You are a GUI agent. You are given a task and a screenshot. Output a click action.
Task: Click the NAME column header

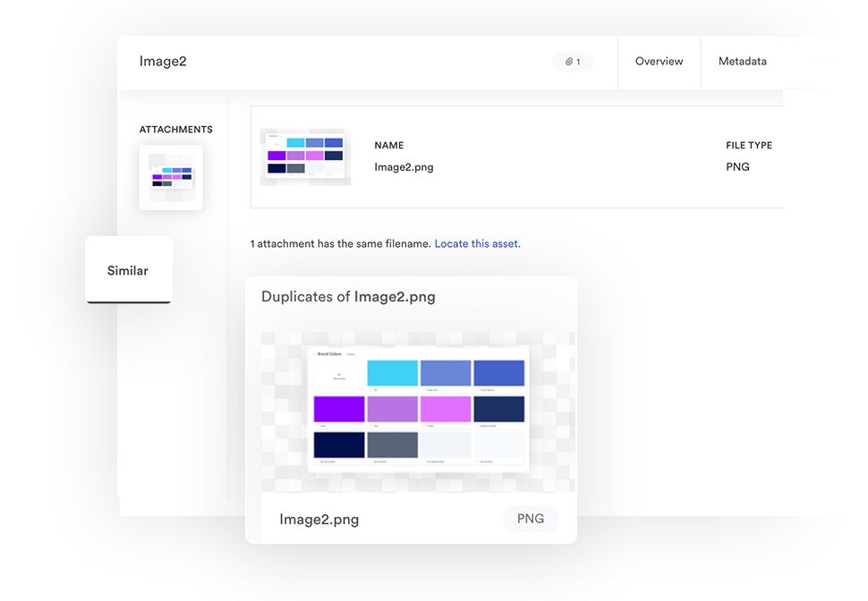tap(388, 146)
